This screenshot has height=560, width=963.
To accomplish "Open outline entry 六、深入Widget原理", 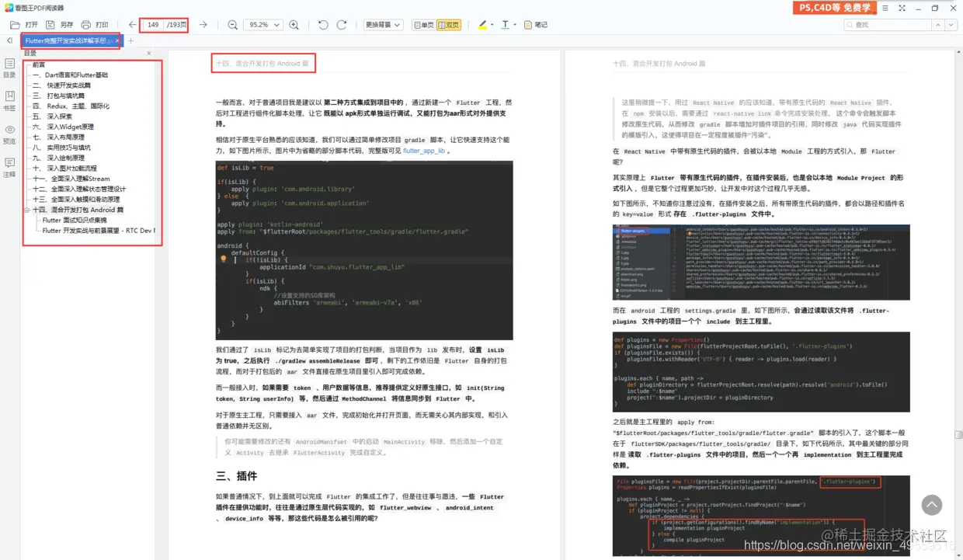I will 63,127.
